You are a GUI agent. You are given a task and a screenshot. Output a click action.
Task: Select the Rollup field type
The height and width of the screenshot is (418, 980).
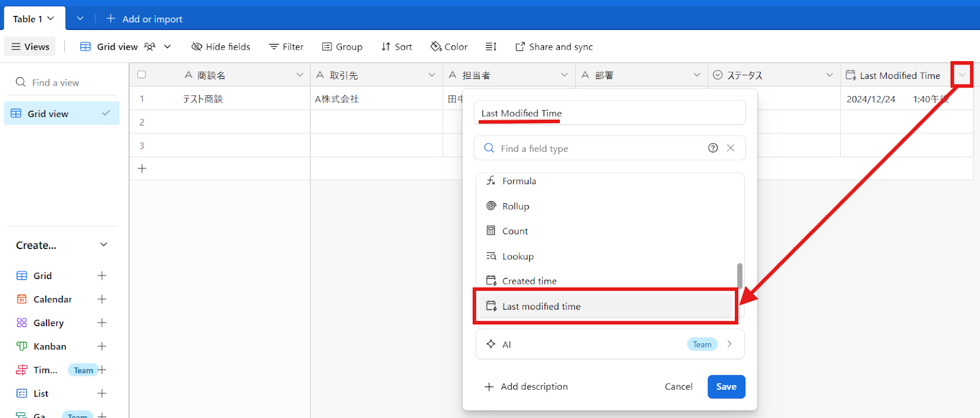[x=516, y=206]
